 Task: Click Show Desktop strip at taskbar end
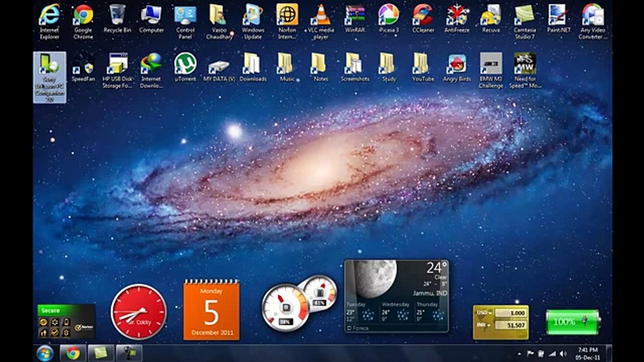pyautogui.click(x=608, y=353)
